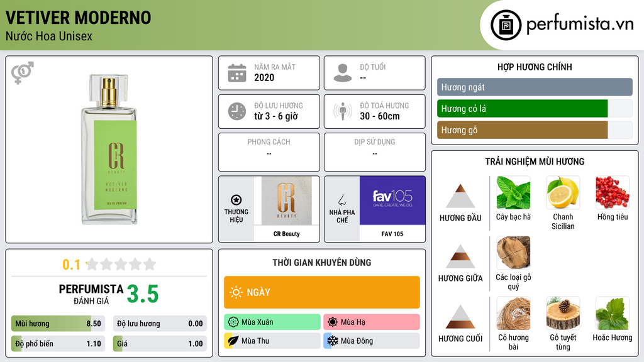The height and width of the screenshot is (362, 644).
Task: Click the Hương cuối pyramid icon
Action: 460,317
